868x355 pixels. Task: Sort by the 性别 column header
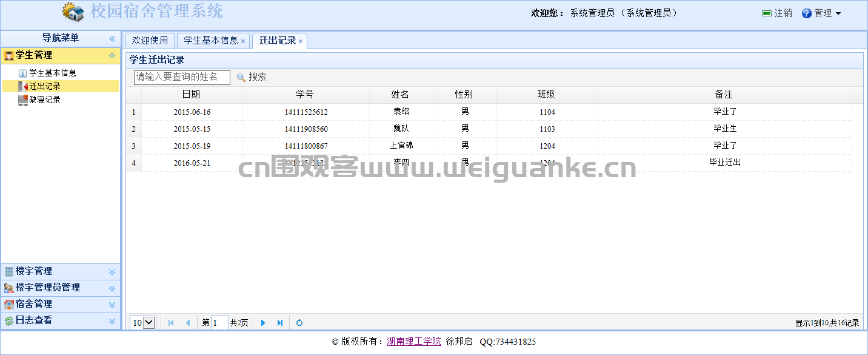pos(464,95)
